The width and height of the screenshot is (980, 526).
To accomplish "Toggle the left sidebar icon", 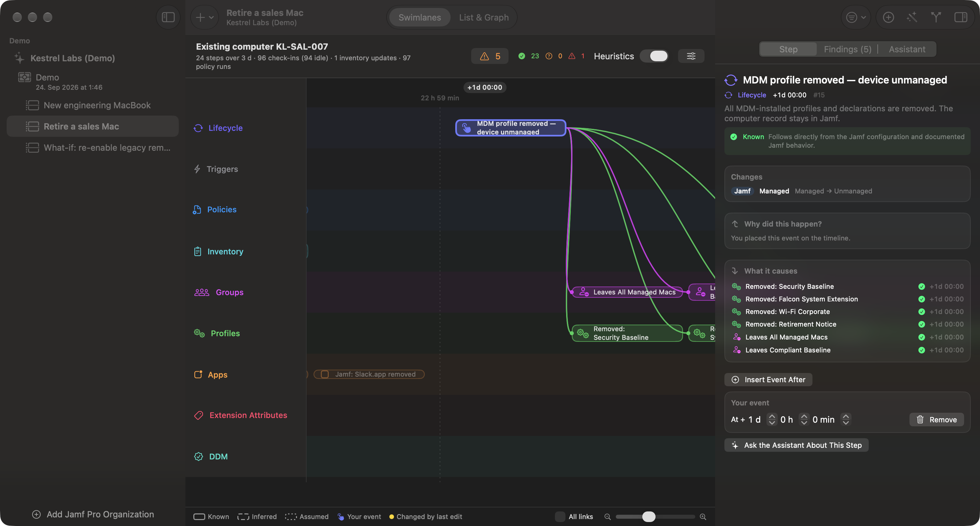I will click(168, 17).
